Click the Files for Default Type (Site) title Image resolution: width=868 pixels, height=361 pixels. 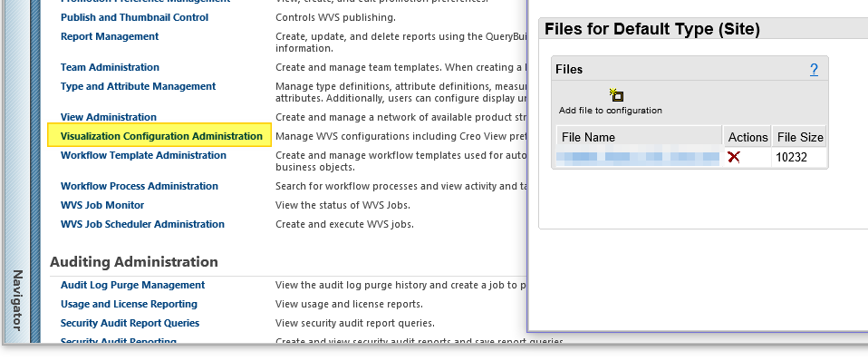652,29
